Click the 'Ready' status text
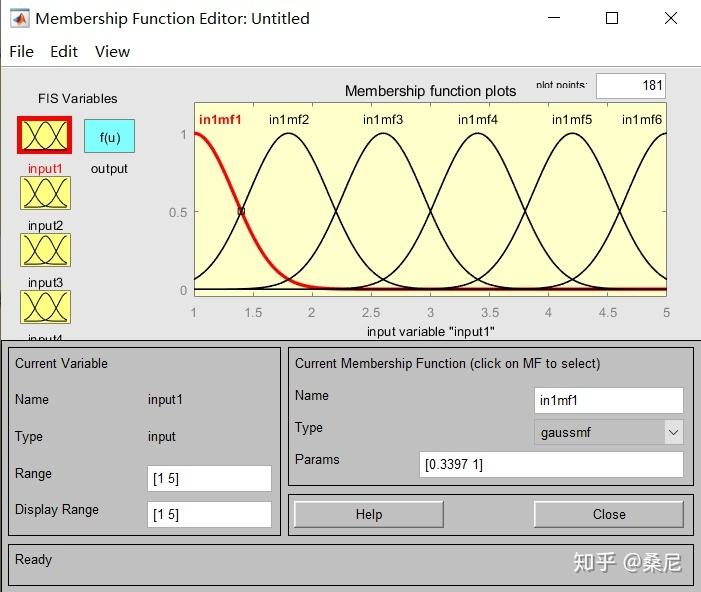The width and height of the screenshot is (701, 592). tap(34, 559)
